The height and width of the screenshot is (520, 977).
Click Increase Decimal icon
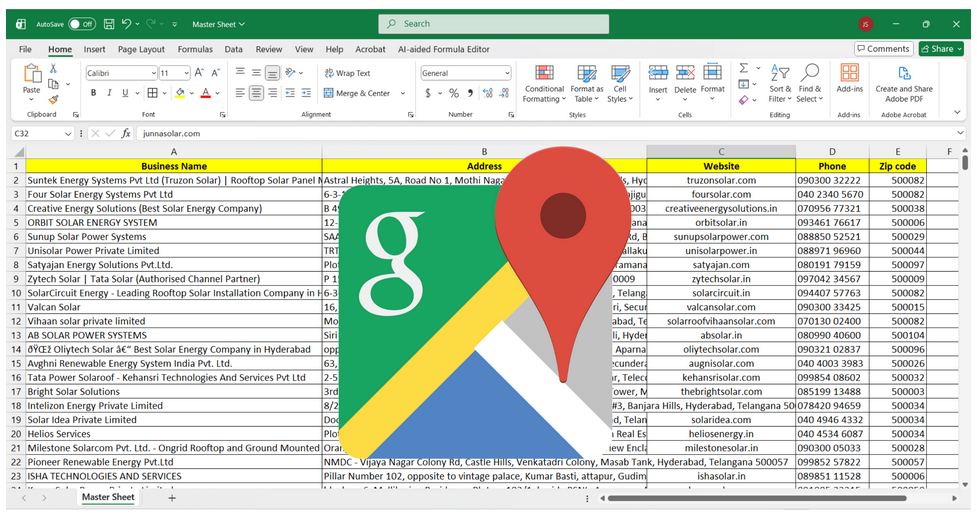click(x=488, y=93)
